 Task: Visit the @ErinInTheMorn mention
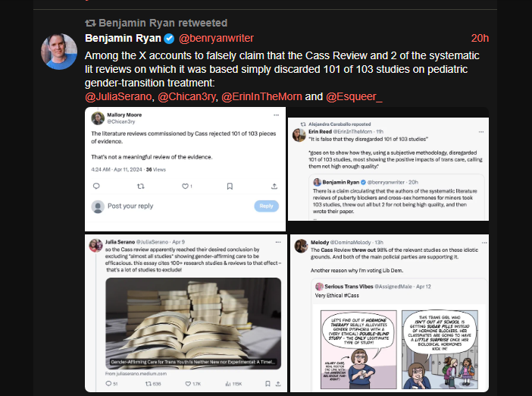261,96
